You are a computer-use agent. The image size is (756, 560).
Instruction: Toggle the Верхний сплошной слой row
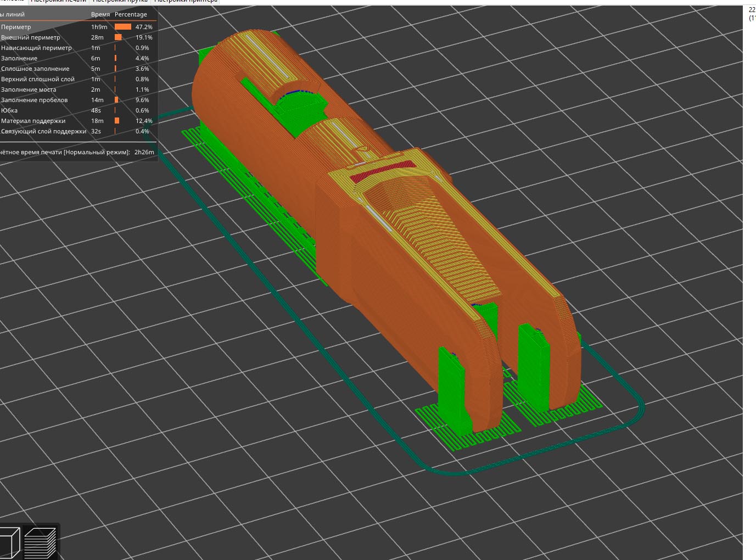pos(78,79)
